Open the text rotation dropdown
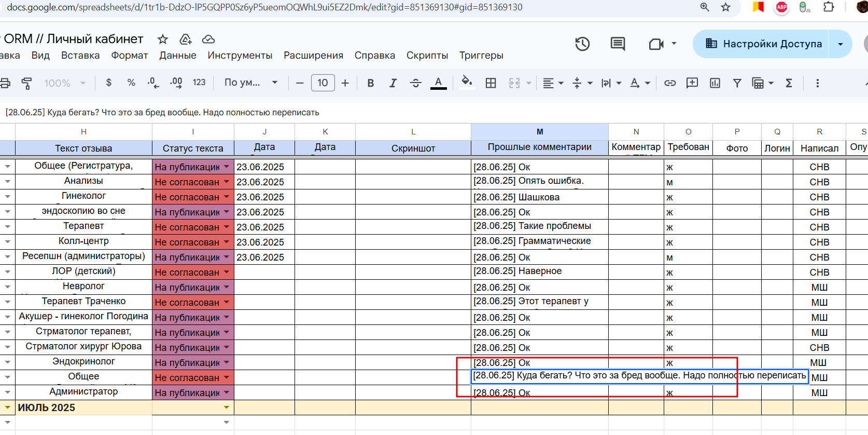 640,83
